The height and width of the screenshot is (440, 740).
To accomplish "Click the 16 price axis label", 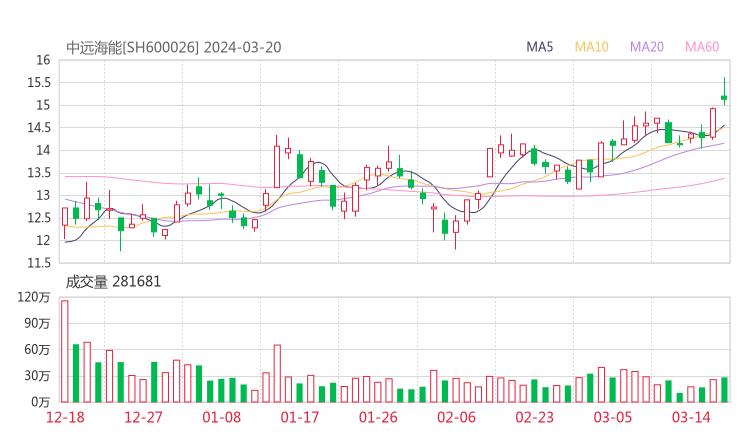I will pyautogui.click(x=43, y=60).
